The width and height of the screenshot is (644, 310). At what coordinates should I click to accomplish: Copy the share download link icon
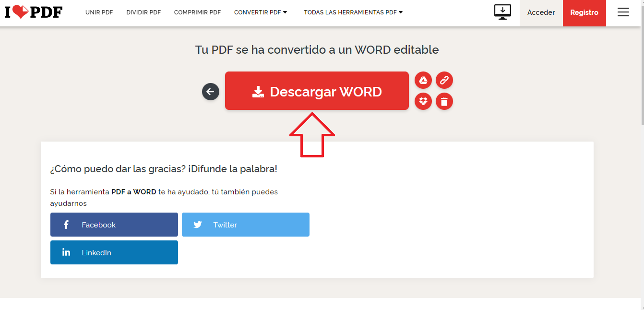point(444,80)
